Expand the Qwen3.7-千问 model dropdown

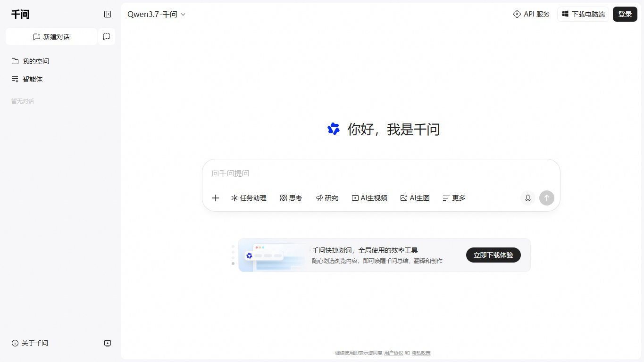157,14
